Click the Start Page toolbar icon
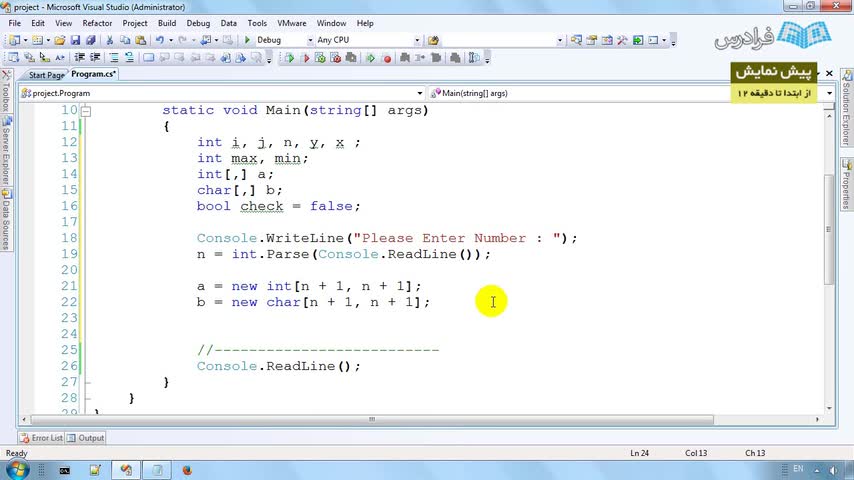The height and width of the screenshot is (480, 854). [x=638, y=40]
